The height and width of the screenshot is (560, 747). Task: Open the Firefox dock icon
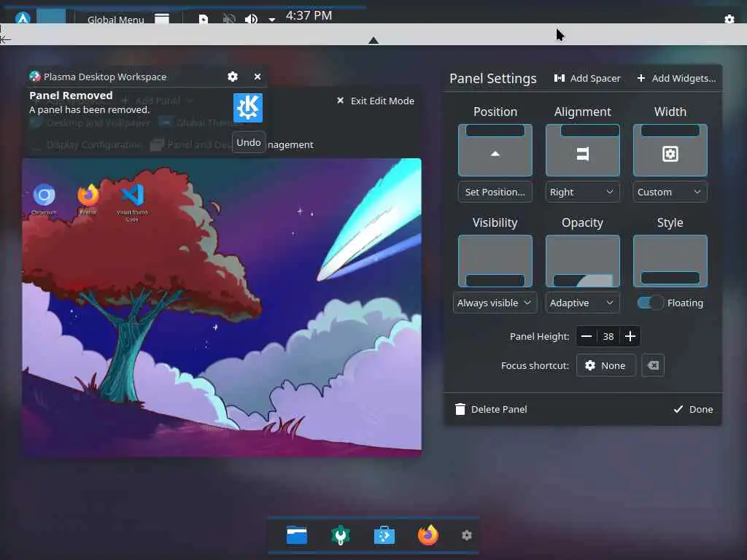(x=427, y=534)
